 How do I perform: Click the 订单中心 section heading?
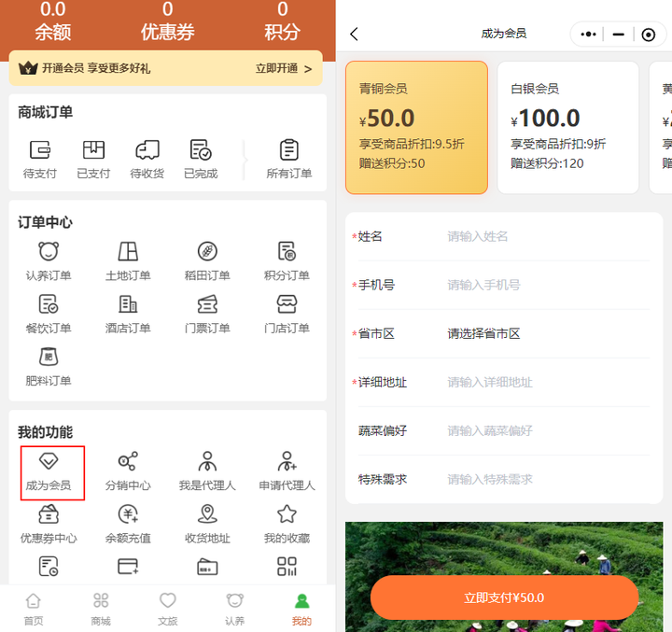coord(45,222)
